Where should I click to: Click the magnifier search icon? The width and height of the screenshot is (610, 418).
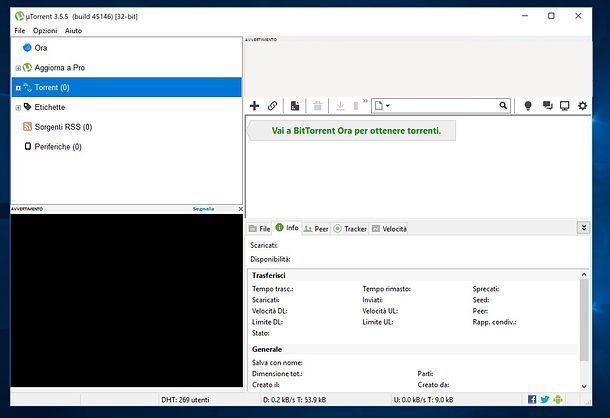point(503,105)
